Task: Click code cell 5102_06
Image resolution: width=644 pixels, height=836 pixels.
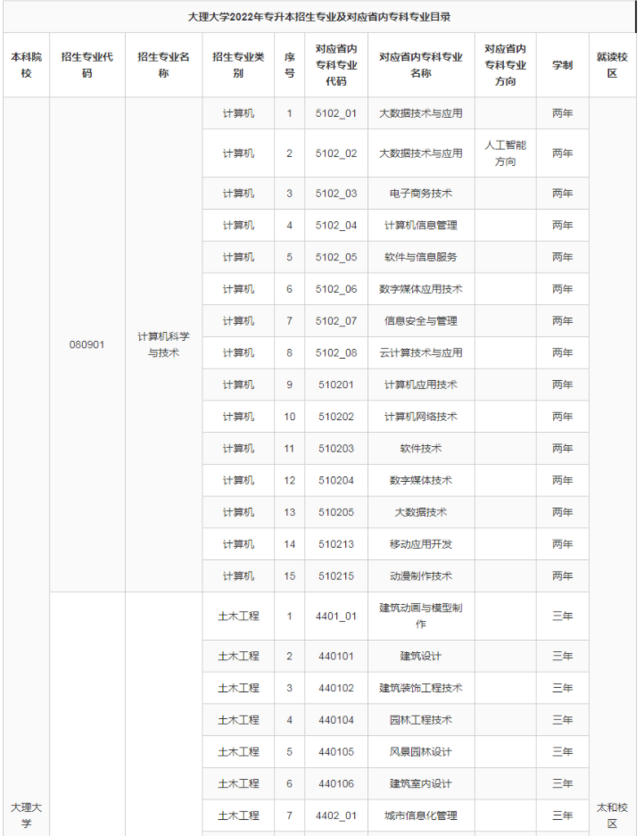Action: [x=336, y=289]
